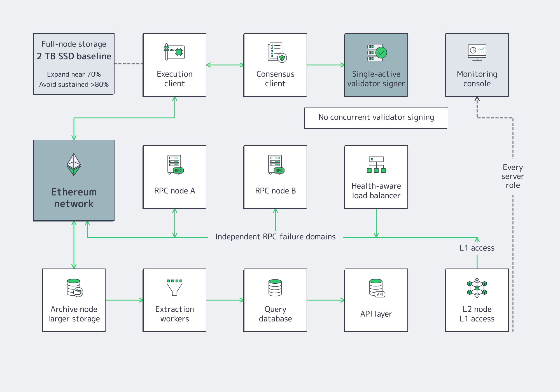Click the 'No concurrent validator signing' note
Image resolution: width=560 pixels, height=392 pixels.
376,118
